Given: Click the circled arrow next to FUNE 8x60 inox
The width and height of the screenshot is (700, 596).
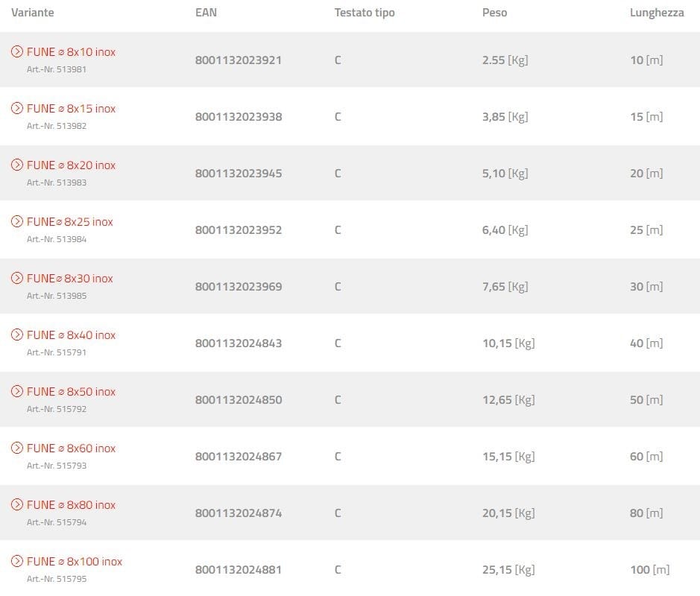Looking at the screenshot, I should click(x=17, y=448).
